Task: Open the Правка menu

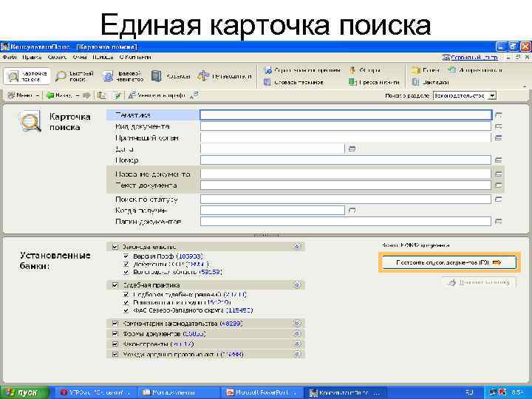Action: click(32, 57)
